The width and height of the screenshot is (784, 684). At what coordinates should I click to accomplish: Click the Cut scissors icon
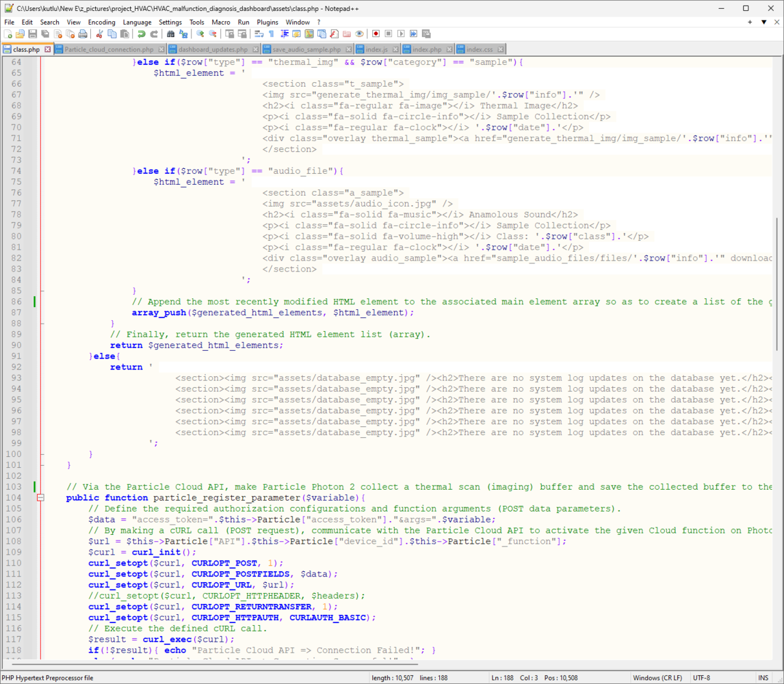[x=99, y=34]
